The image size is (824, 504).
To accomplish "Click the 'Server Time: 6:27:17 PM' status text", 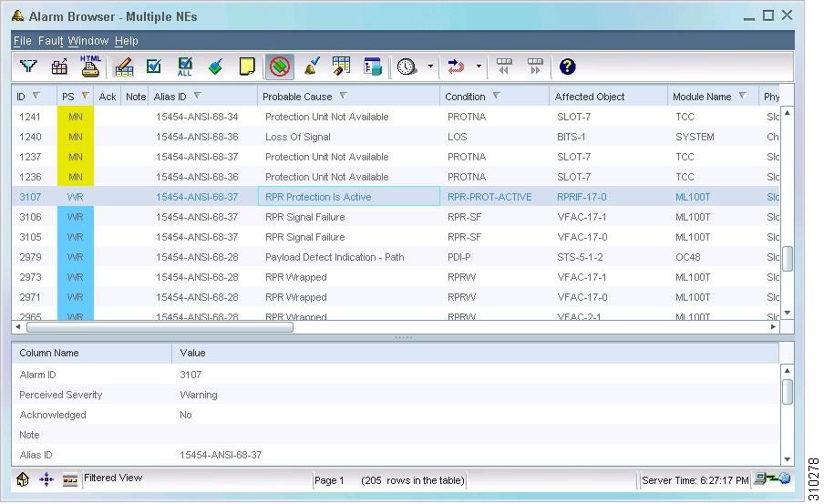I will [695, 480].
